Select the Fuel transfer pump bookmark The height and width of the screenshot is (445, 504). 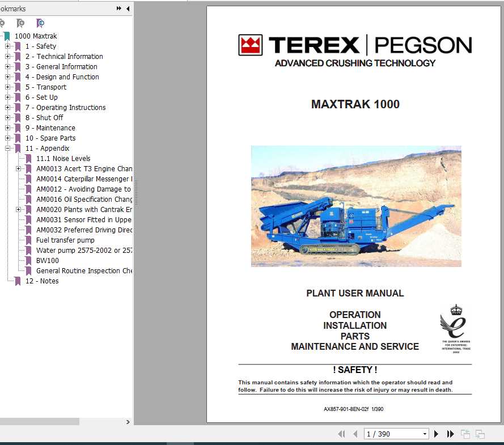tap(65, 240)
